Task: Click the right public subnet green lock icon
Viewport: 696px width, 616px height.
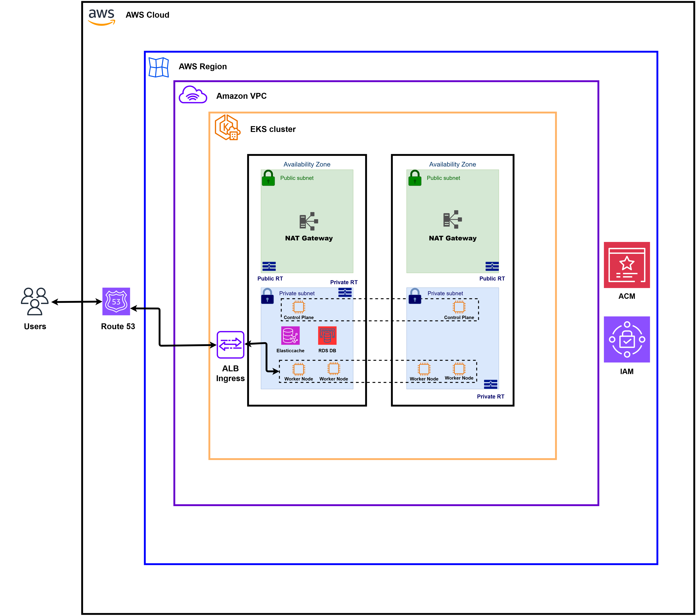Action: click(415, 178)
